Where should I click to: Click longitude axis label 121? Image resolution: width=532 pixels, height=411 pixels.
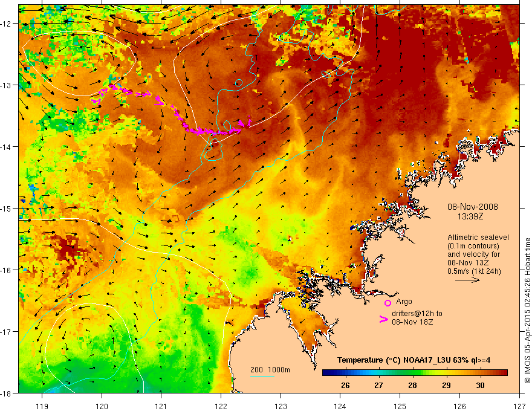pyautogui.click(x=161, y=406)
